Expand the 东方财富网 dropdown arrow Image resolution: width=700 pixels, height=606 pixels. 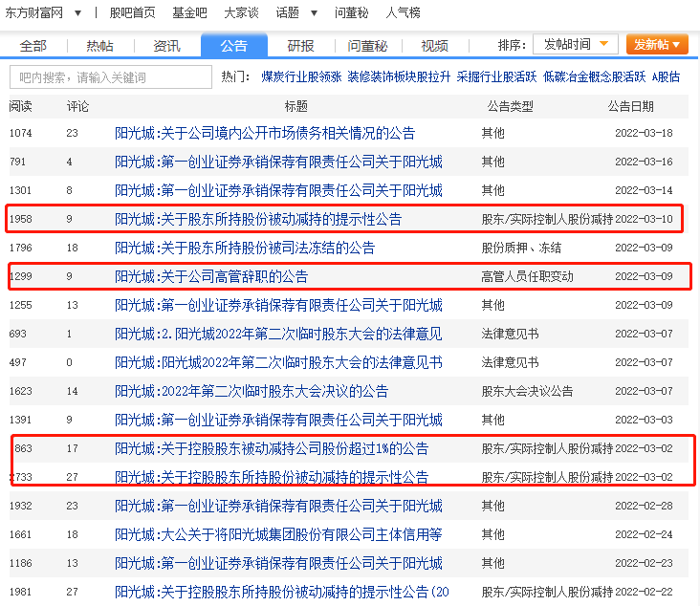(x=77, y=13)
